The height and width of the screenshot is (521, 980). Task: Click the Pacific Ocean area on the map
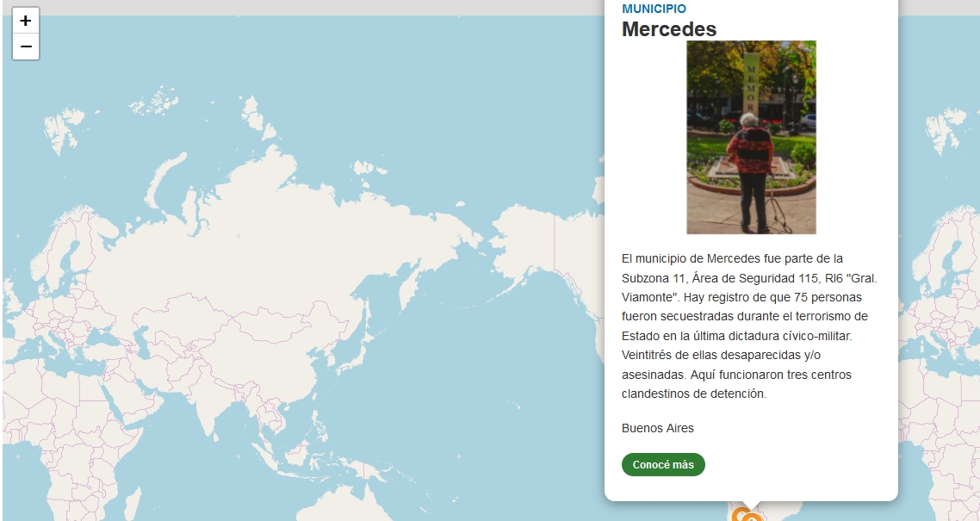pos(499,388)
